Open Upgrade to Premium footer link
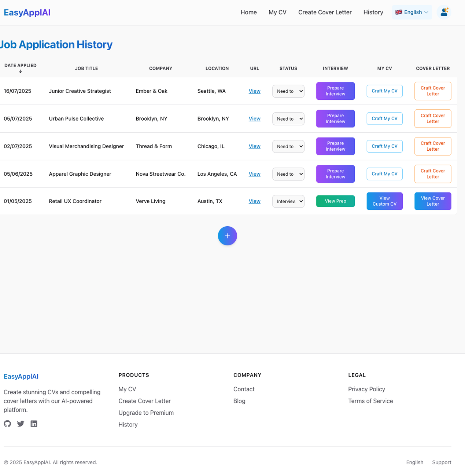 146,413
